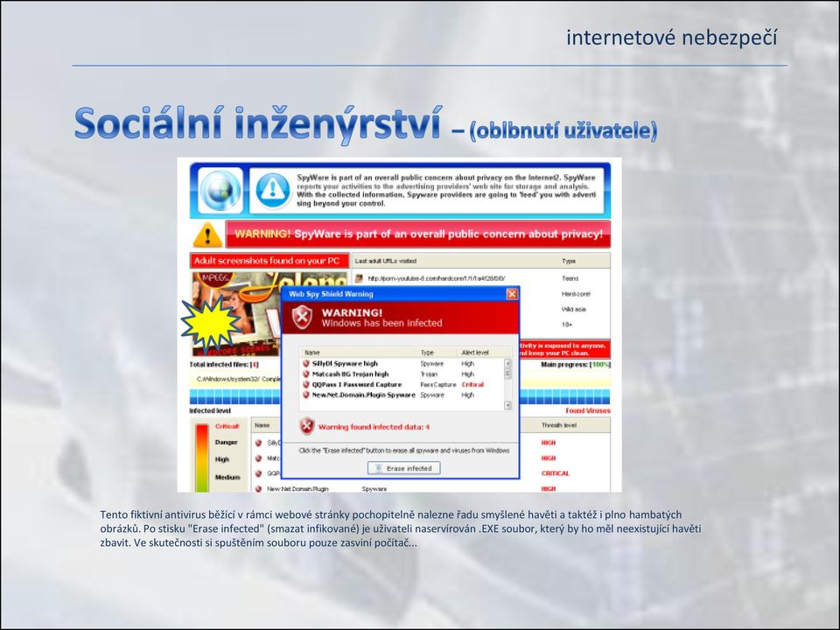
Task: Click the Sociální inženýrství slide title
Action: tap(259, 124)
